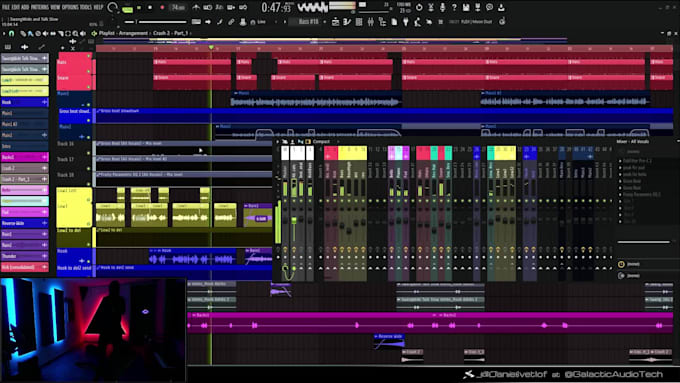Screen dimensions: 680x383
Task: Select the playlist playback speaker tool
Action: 82,33
